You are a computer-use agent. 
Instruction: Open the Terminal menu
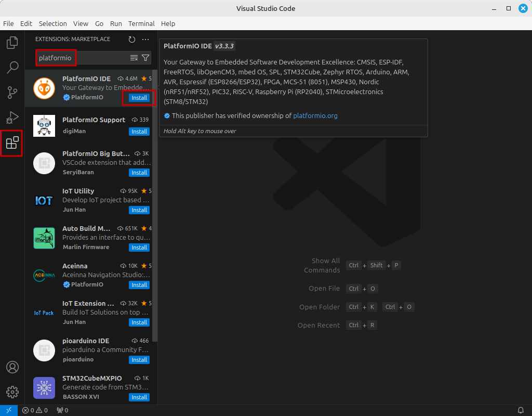[141, 23]
